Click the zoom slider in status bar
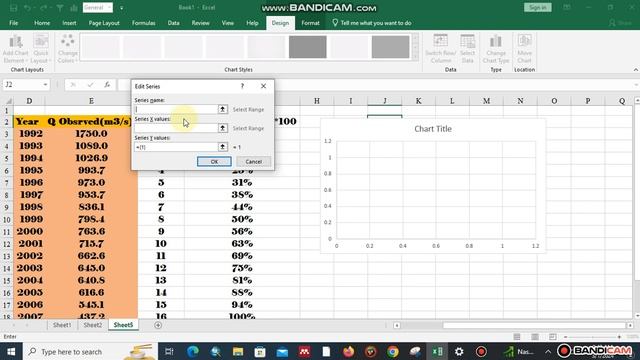This screenshot has height=360, width=640. 592,337
